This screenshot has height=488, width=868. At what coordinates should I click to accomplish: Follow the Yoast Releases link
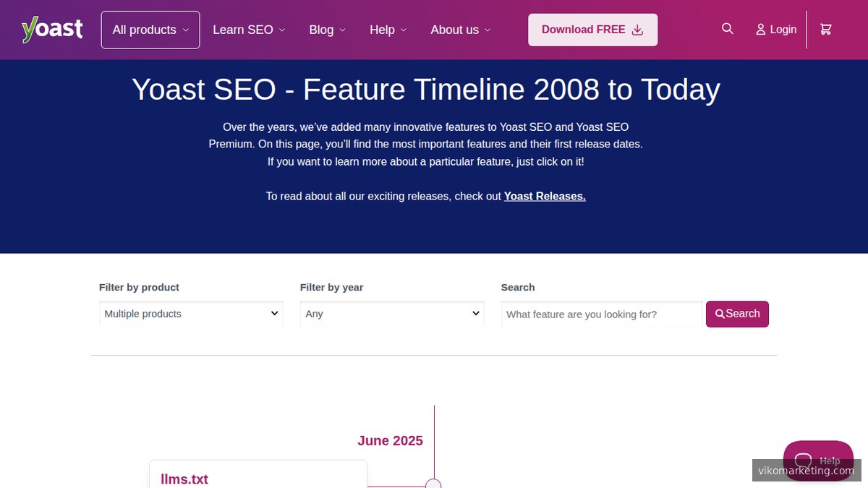click(544, 196)
